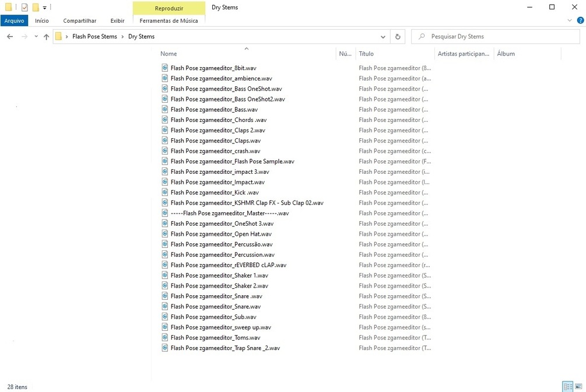Expand the ribbon with chevron
This screenshot has height=392, width=586.
[x=570, y=20]
